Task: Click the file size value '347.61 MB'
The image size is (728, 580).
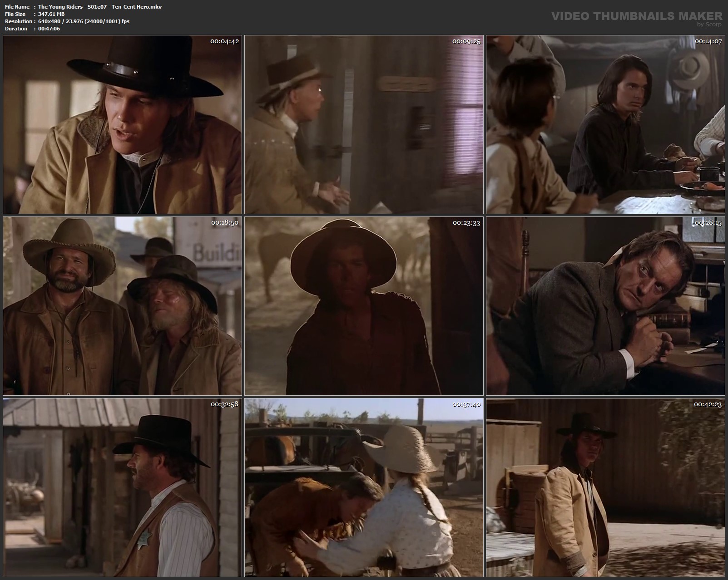Action: [x=51, y=14]
